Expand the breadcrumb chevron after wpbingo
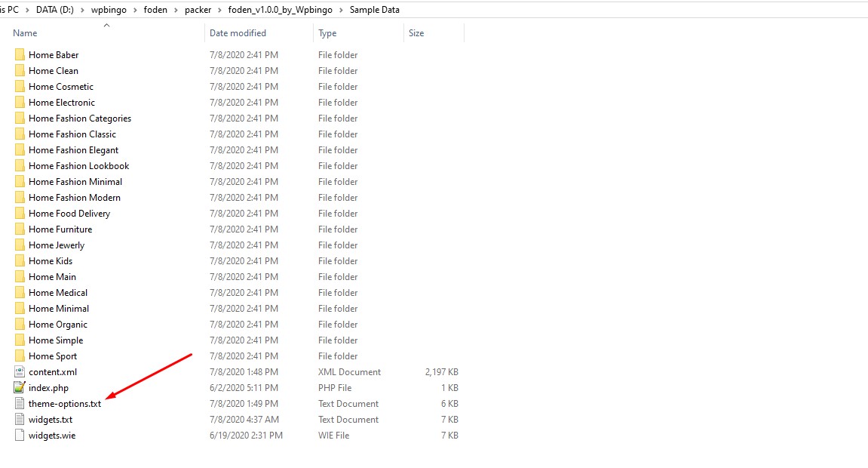The height and width of the screenshot is (468, 868). click(134, 10)
